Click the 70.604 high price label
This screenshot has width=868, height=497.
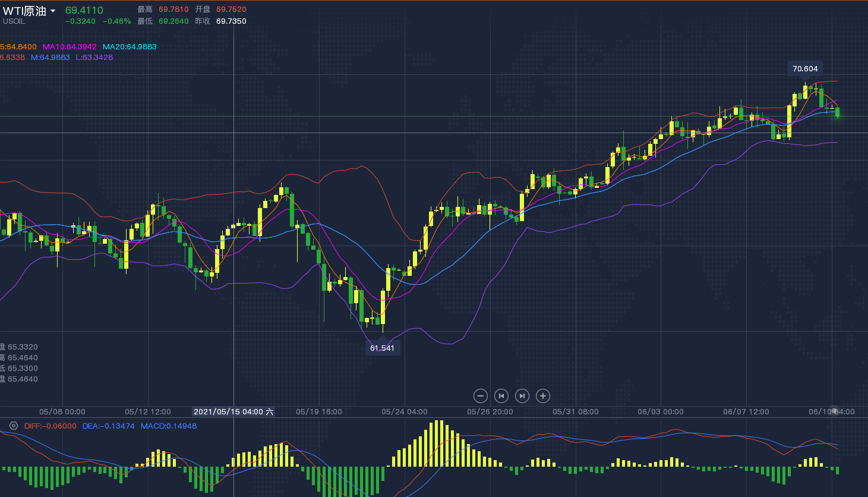click(805, 69)
